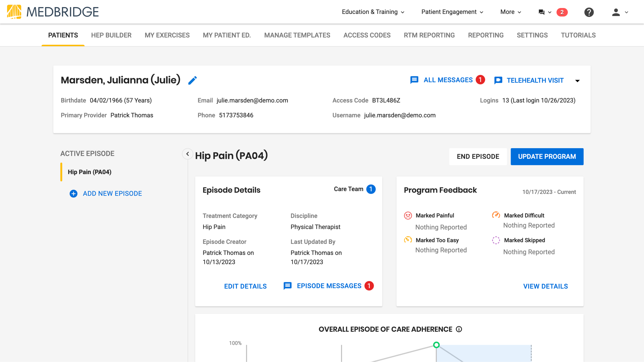Click the patient email julie.marsden@demo.com
This screenshot has height=362, width=644.
[x=252, y=100]
